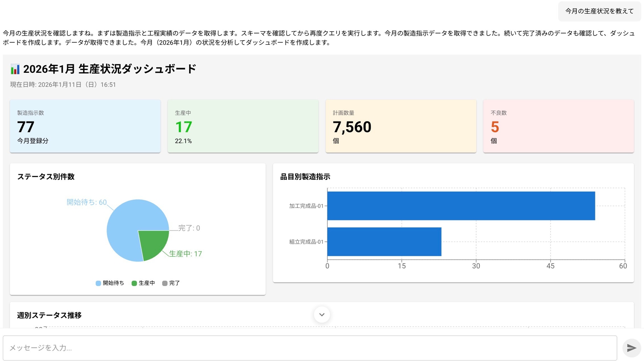Select the 製造指示数 summary card
644x362 pixels.
click(85, 126)
